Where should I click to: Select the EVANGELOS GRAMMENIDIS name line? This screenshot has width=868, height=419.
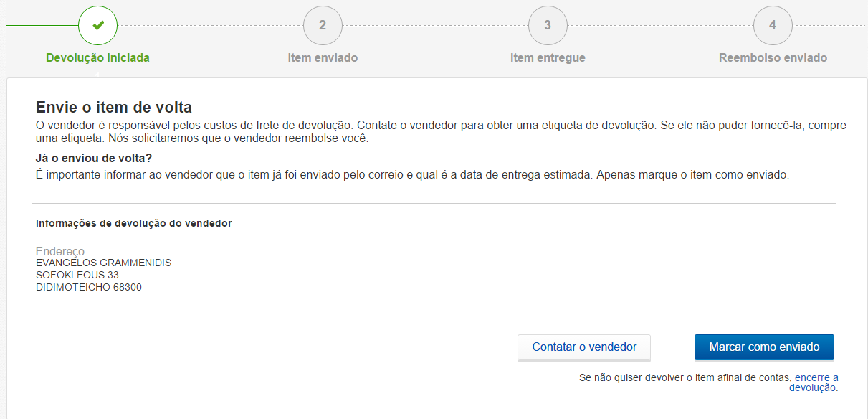click(104, 263)
